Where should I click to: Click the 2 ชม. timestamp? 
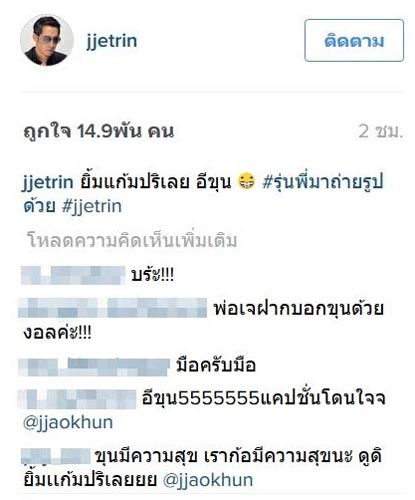pyautogui.click(x=381, y=131)
